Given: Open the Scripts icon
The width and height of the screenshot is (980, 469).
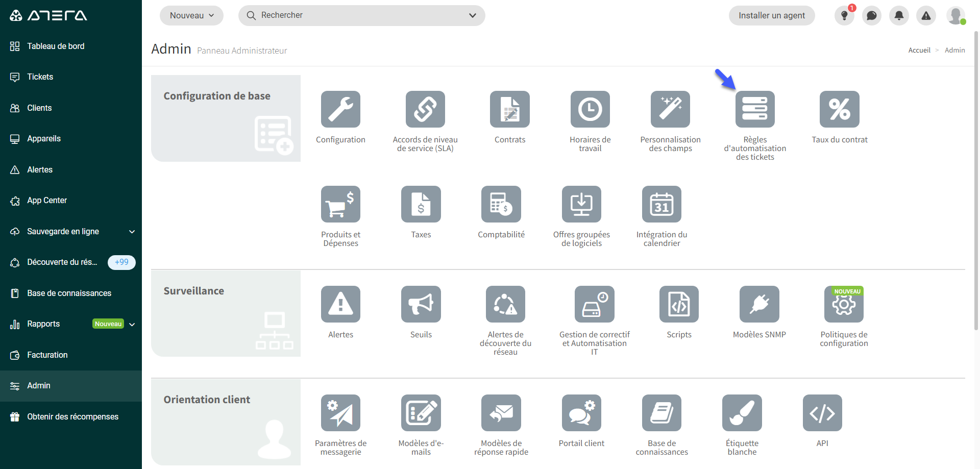Looking at the screenshot, I should click(679, 304).
